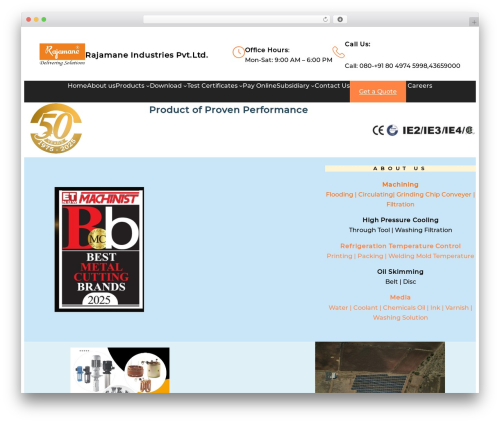Click the browser extension icon beside address bar
500x423 pixels.
[340, 20]
